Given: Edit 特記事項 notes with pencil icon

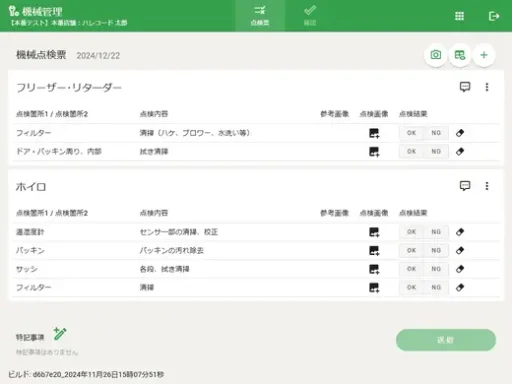Looking at the screenshot, I should coord(60,334).
